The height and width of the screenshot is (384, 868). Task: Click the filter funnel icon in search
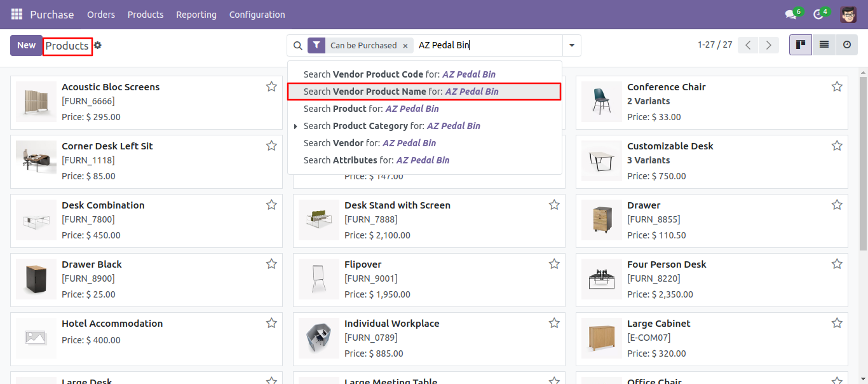[316, 46]
